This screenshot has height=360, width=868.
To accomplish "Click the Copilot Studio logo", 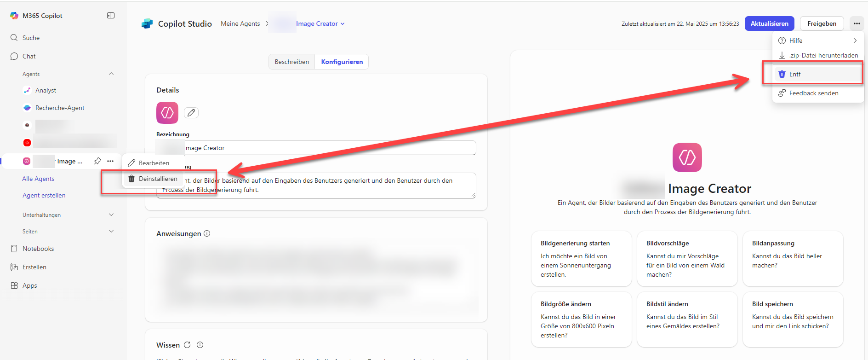I will [147, 23].
